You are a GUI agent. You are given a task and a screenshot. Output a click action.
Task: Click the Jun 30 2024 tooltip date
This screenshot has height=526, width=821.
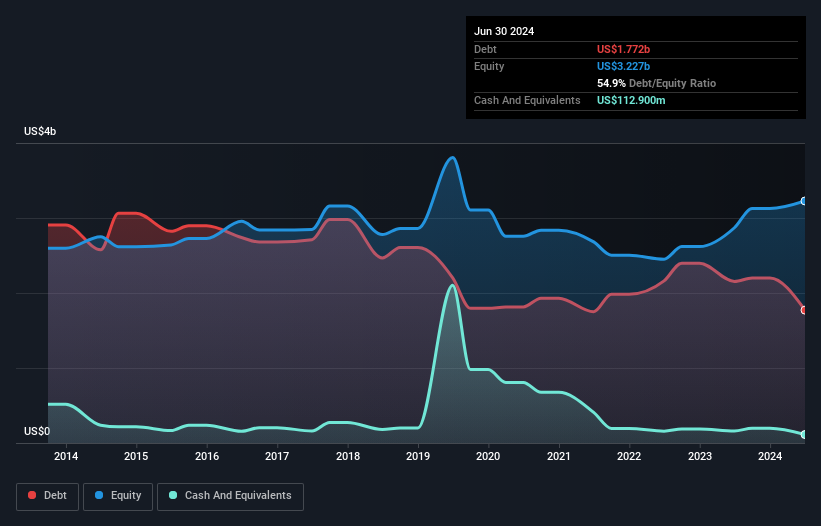[504, 31]
